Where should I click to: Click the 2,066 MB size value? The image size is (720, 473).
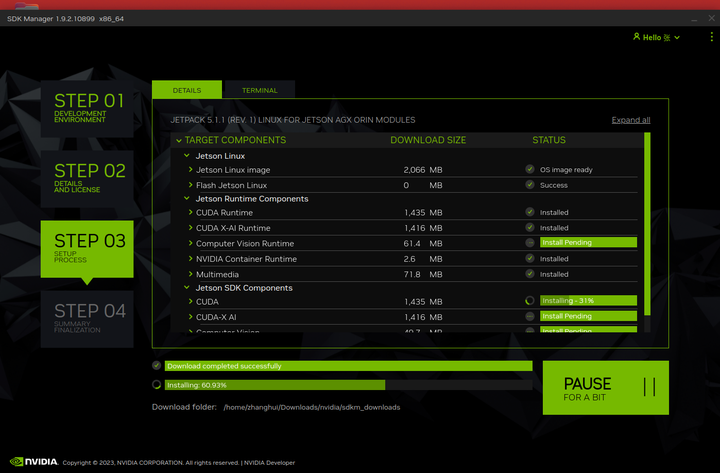[x=423, y=169]
